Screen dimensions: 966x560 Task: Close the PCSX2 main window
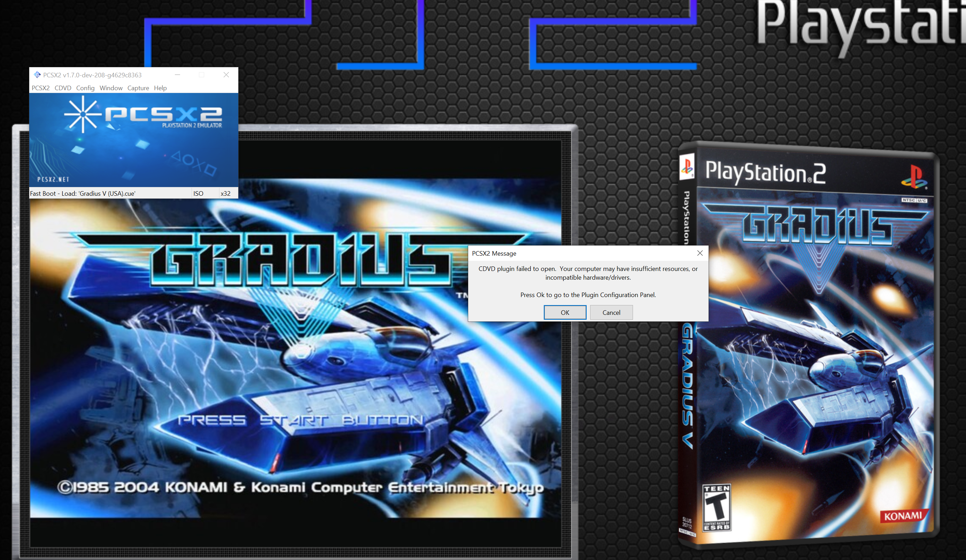(x=226, y=75)
